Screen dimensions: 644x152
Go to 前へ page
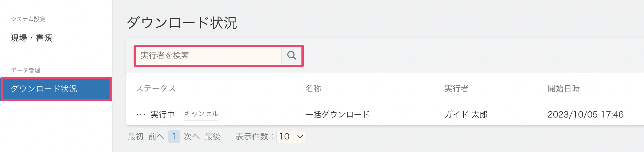[x=157, y=137]
